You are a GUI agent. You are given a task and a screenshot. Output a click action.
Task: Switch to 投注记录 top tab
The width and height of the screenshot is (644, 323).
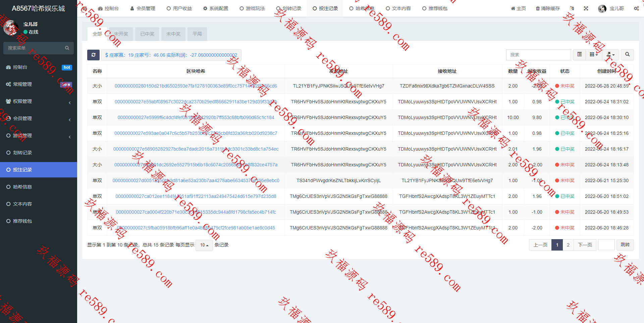tap(325, 8)
